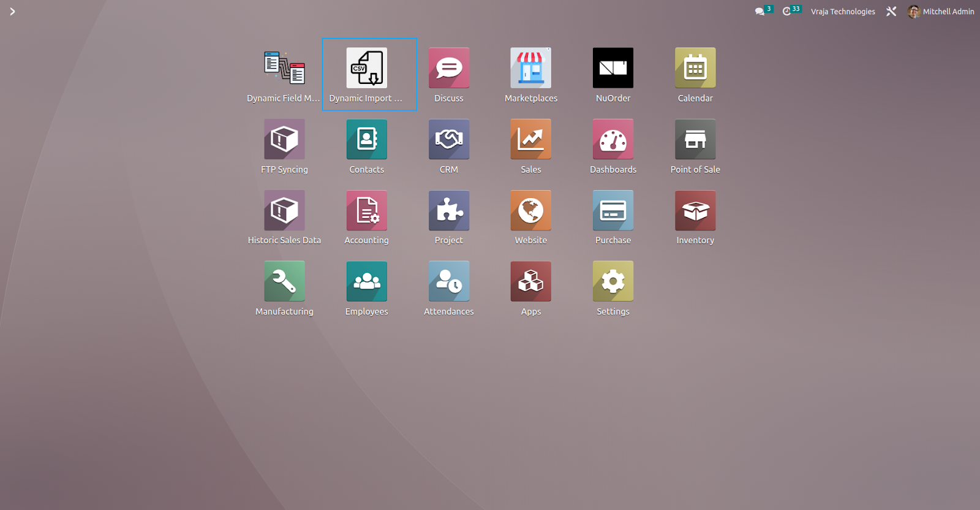Open the Dynamic Import app
980x510 pixels.
pos(366,68)
